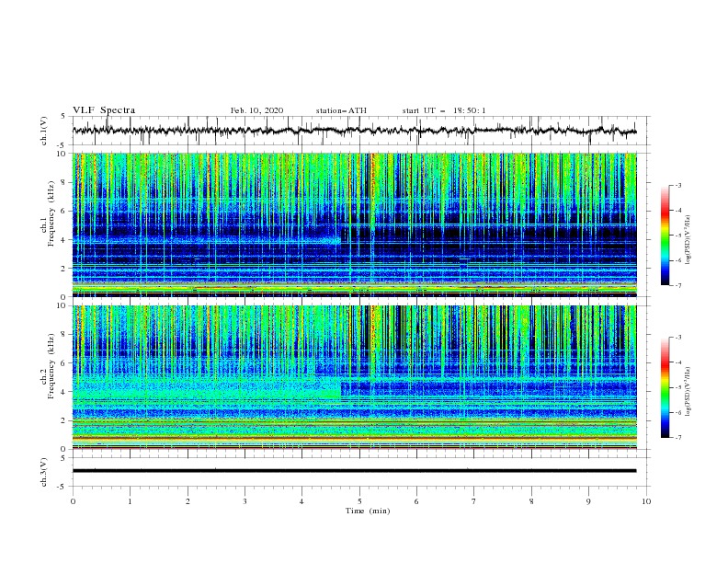
Task: Click the "-5" label on ch.2 color bar
Action: click(677, 387)
